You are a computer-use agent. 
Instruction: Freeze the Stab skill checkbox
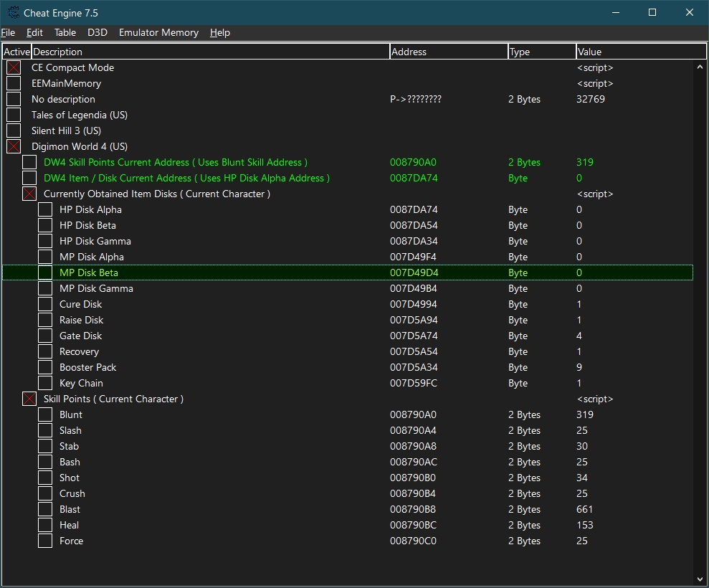coord(45,447)
